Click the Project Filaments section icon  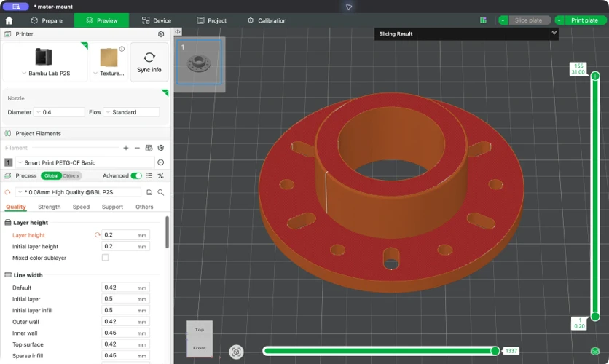pyautogui.click(x=7, y=133)
